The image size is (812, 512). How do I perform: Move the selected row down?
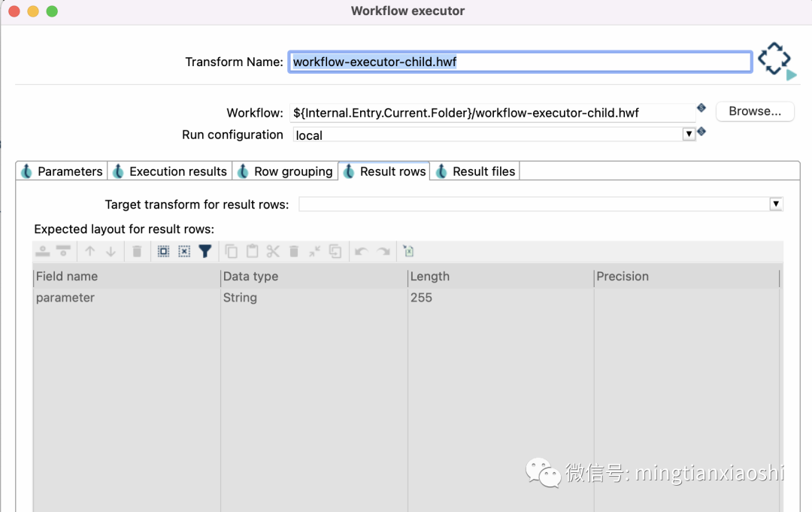(111, 252)
